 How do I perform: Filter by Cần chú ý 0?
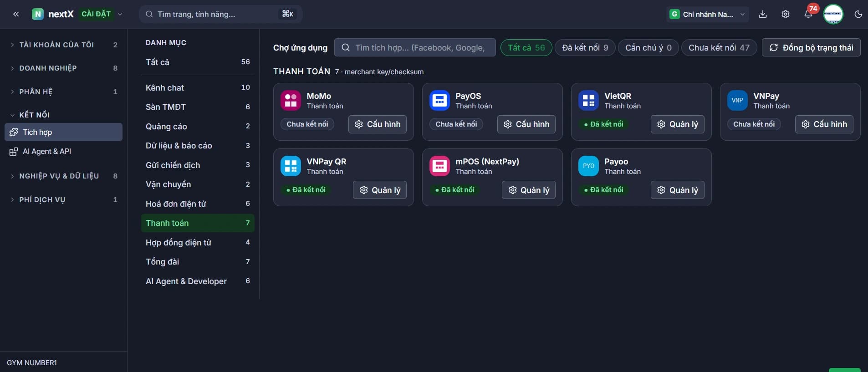tap(648, 48)
